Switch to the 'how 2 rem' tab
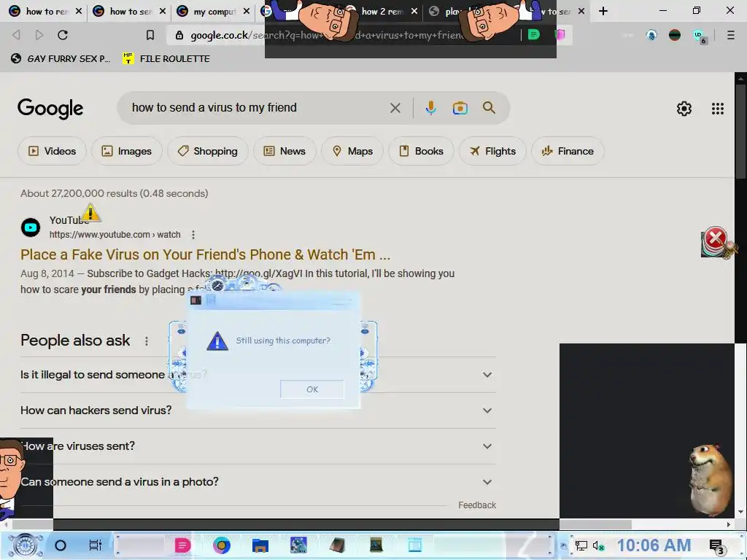Viewport: 747px width, 560px height. point(382,11)
